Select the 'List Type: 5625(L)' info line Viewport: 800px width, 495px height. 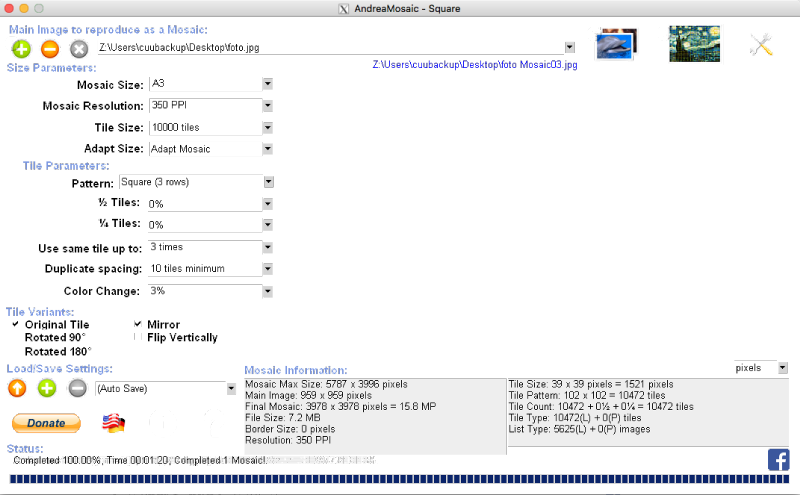pyautogui.click(x=579, y=429)
